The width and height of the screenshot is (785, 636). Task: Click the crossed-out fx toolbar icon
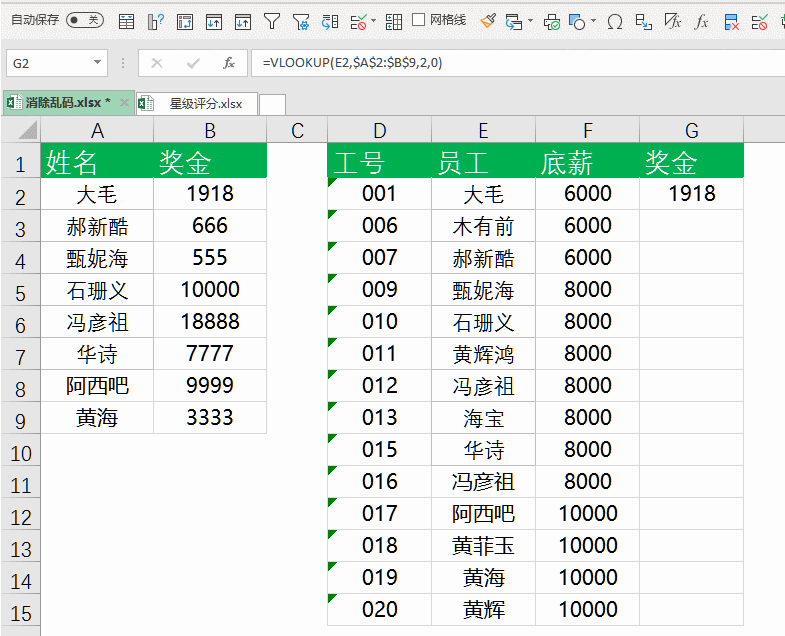pos(672,21)
